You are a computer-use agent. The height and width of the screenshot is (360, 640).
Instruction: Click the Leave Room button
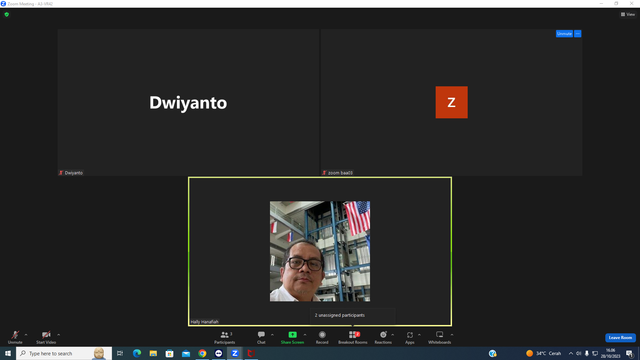click(x=620, y=338)
